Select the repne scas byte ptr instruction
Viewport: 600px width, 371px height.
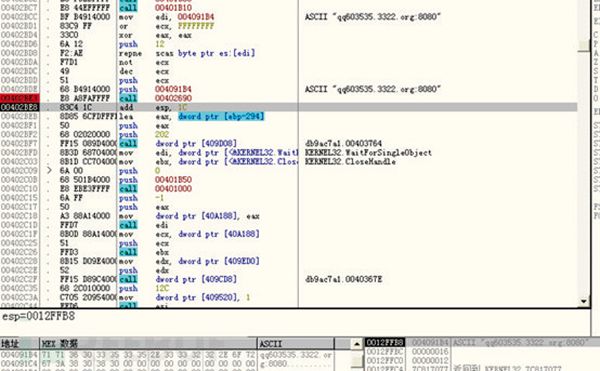(187, 53)
